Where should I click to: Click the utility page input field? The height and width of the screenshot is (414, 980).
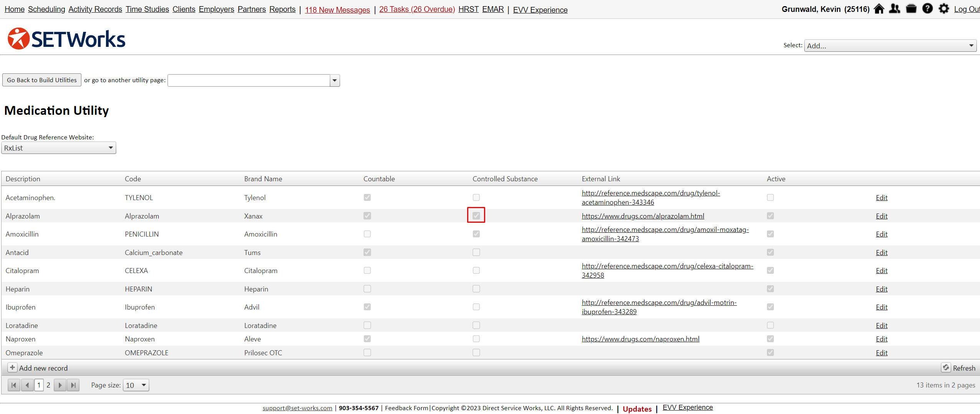pos(249,80)
